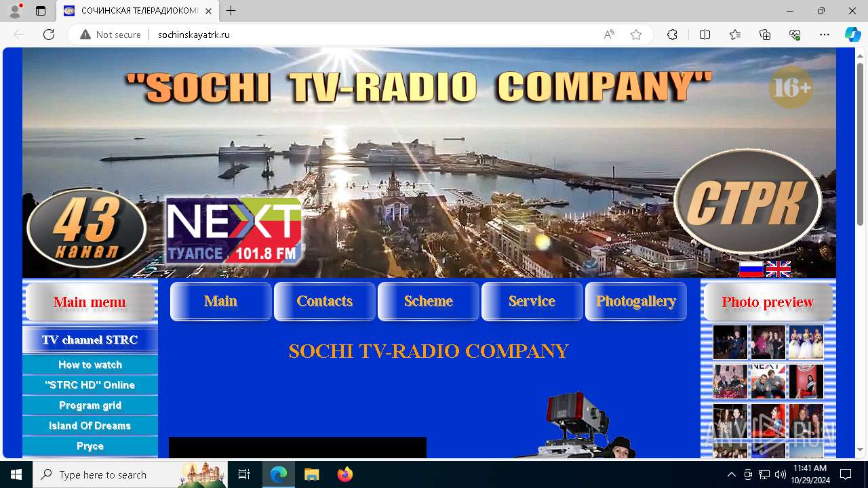Click the Photo preview header button
This screenshot has width=868, height=488.
pyautogui.click(x=768, y=302)
